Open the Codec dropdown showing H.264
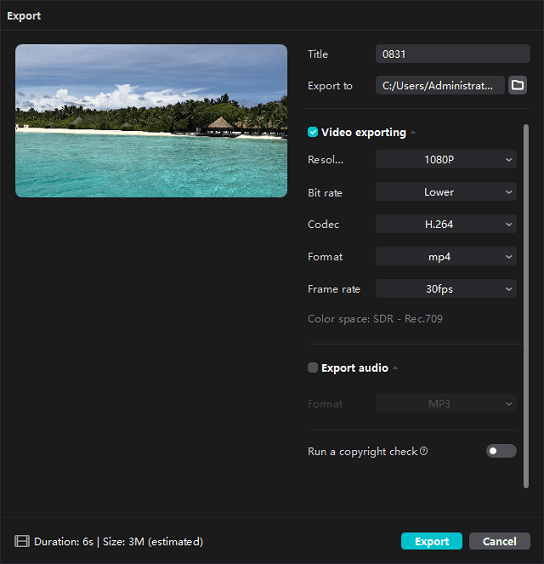The height and width of the screenshot is (564, 544). click(x=446, y=224)
